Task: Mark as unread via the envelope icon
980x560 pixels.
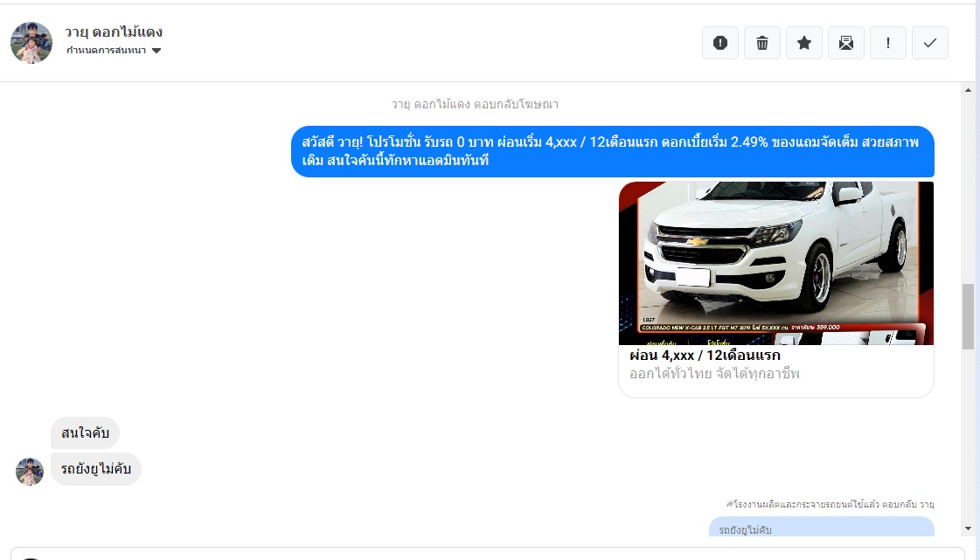Action: 846,43
